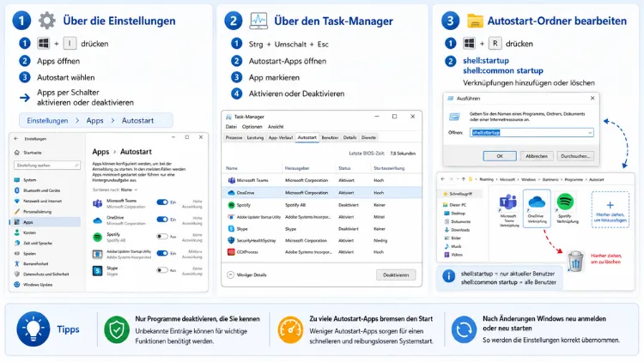Viewport: 644px width, 362px height.
Task: Toggle OneDrive autostart switch in settings
Action: pyautogui.click(x=162, y=220)
